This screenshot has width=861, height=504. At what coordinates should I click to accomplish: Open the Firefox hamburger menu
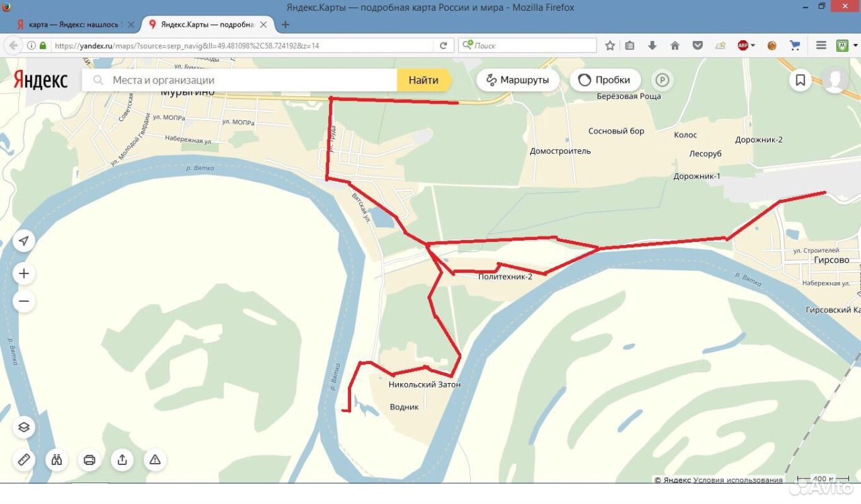(821, 46)
